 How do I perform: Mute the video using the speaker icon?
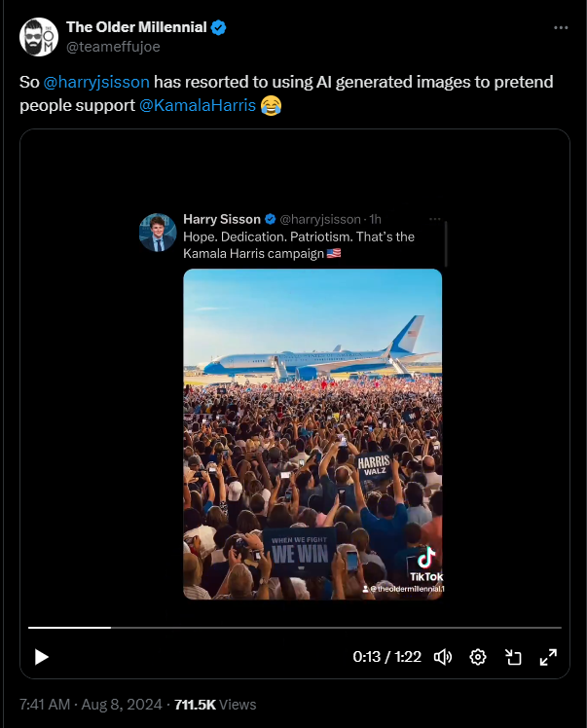click(x=443, y=657)
